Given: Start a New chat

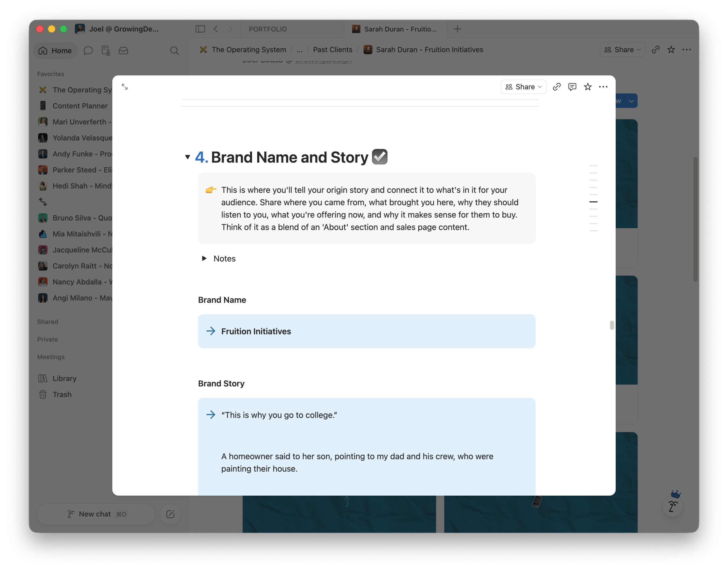Looking at the screenshot, I should pos(96,514).
